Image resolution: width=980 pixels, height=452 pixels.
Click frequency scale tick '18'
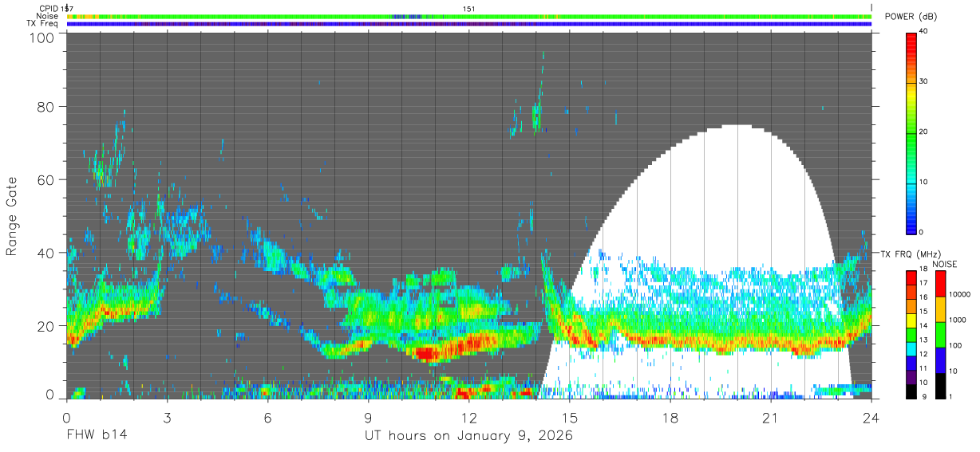[x=924, y=269]
